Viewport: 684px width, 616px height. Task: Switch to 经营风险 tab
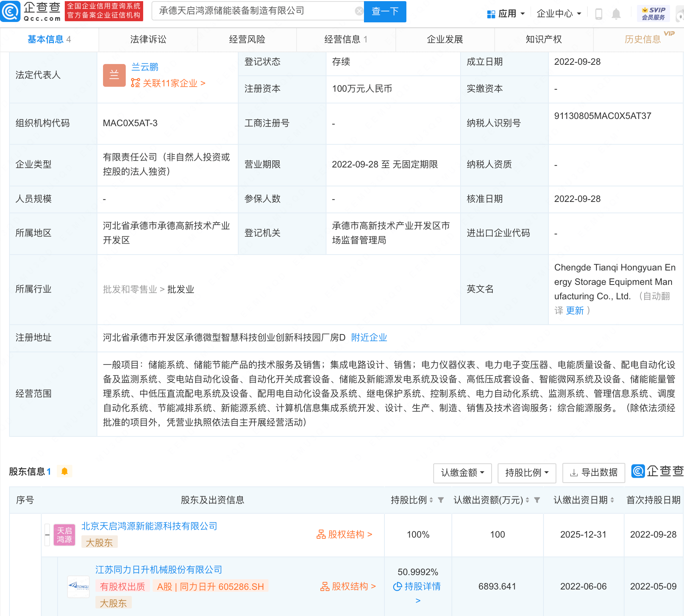(247, 39)
